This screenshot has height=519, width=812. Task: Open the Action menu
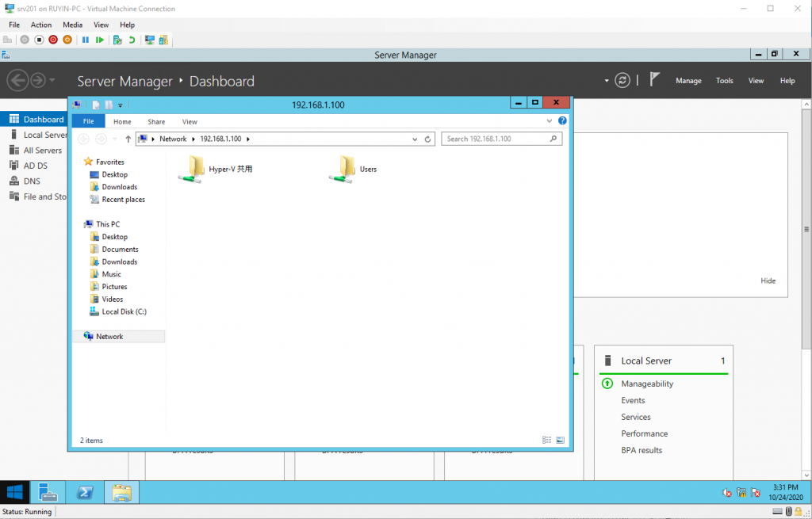click(41, 25)
